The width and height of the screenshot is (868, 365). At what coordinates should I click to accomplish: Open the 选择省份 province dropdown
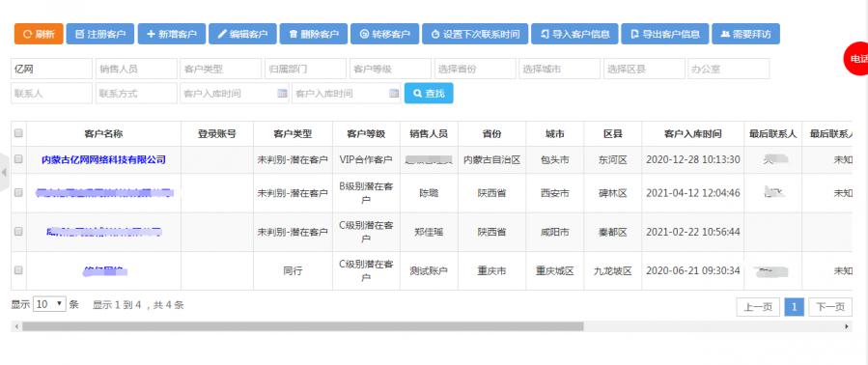475,69
